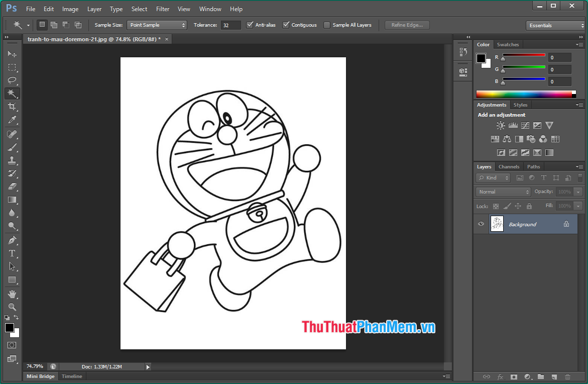The image size is (588, 384).
Task: Add a Curves adjustment
Action: coord(525,125)
